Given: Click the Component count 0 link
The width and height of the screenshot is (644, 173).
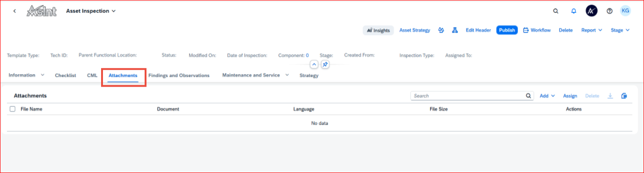Looking at the screenshot, I should [x=307, y=55].
